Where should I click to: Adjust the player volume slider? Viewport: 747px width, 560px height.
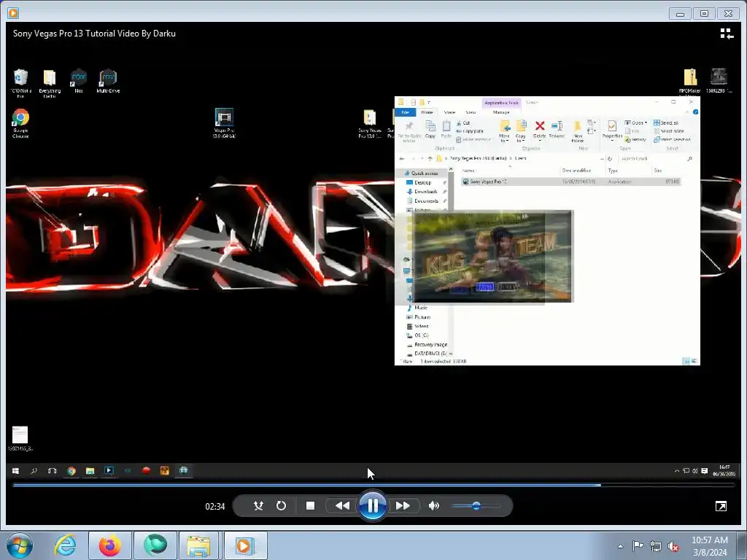(476, 506)
